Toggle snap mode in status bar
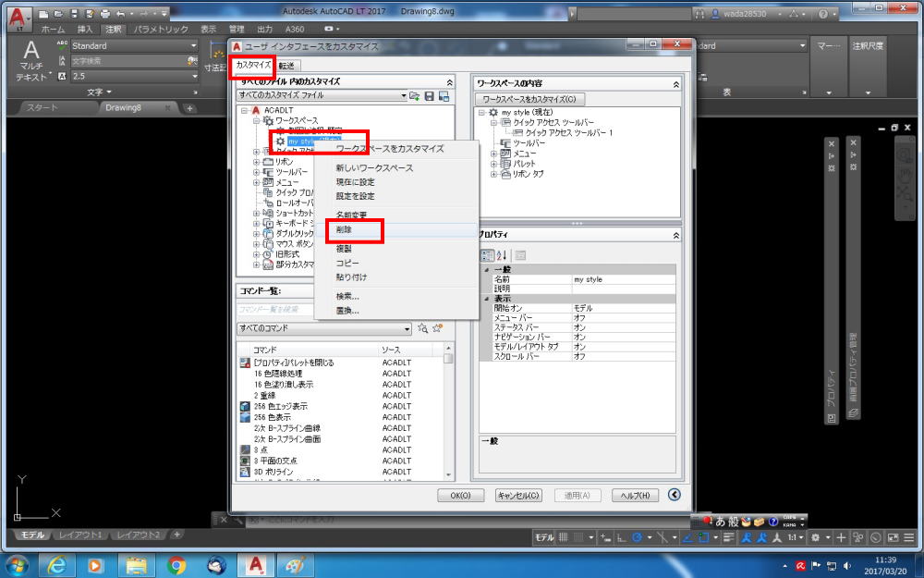The height and width of the screenshot is (578, 924). (x=578, y=537)
